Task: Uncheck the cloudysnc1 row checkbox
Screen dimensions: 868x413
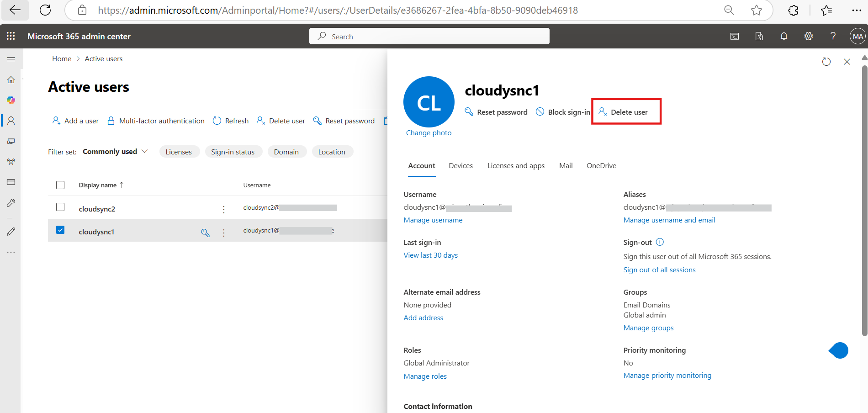Action: (60, 230)
